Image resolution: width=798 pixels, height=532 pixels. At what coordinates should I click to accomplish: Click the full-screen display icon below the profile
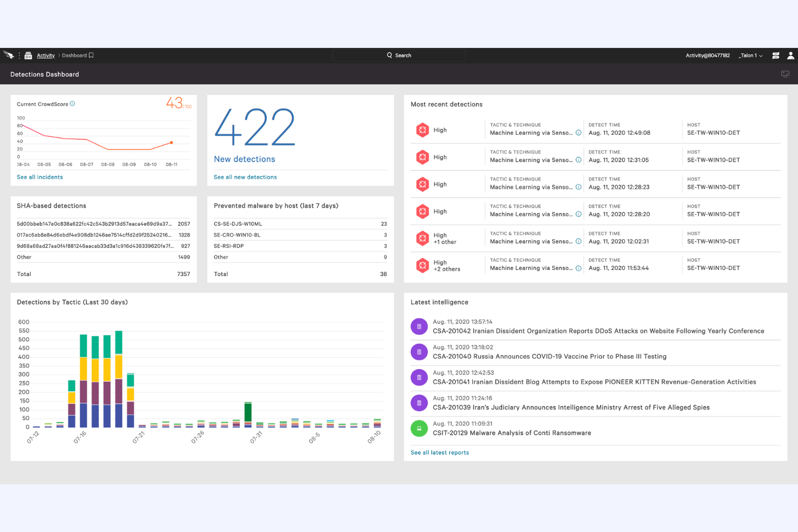(x=785, y=74)
